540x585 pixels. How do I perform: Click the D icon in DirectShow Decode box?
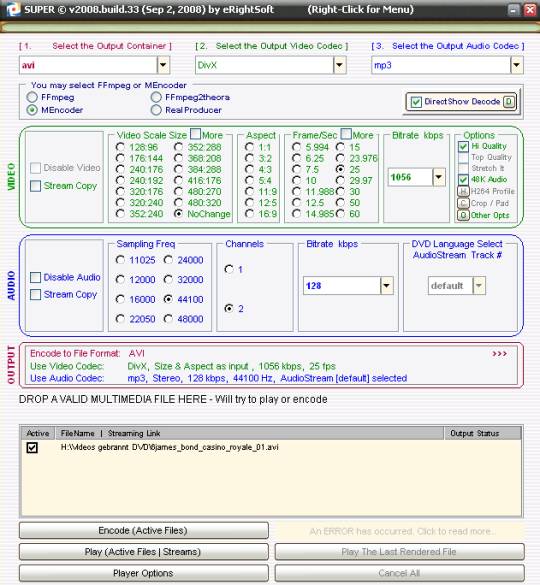coord(509,101)
